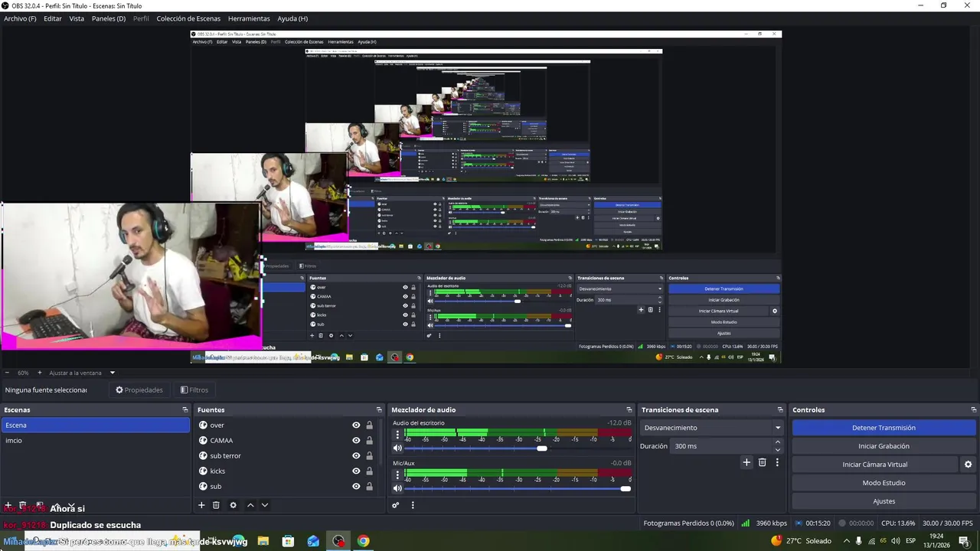Click the globe icon of the over source
The image size is (980, 551).
(203, 425)
